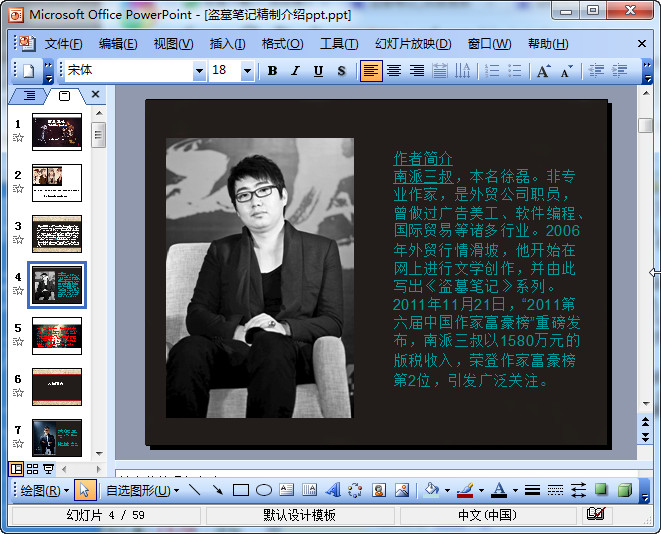This screenshot has height=534, width=661.
Task: Select slide 1 thumbnail
Action: (57, 132)
